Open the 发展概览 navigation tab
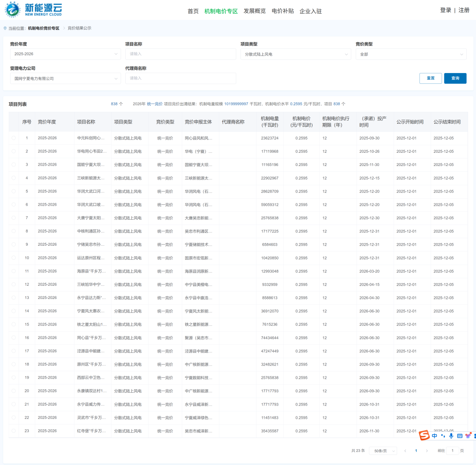Viewport: 476px width, 465px height. [x=255, y=11]
